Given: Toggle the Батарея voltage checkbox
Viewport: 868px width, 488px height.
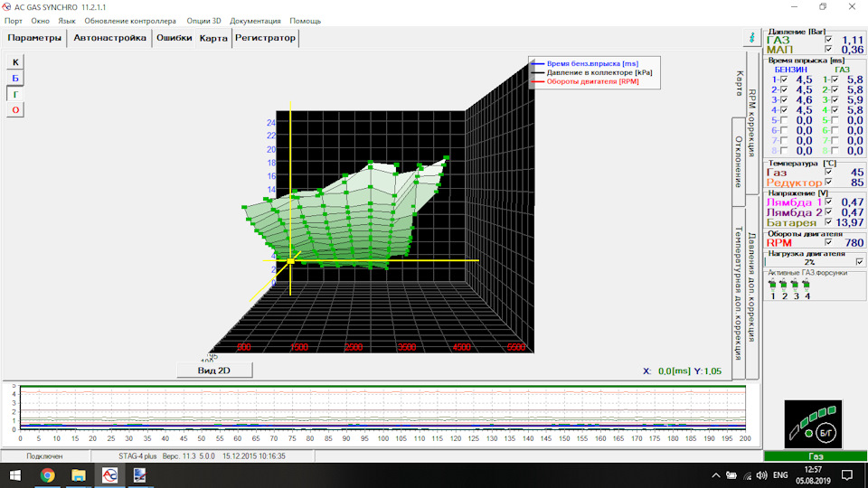Looking at the screenshot, I should [x=829, y=222].
